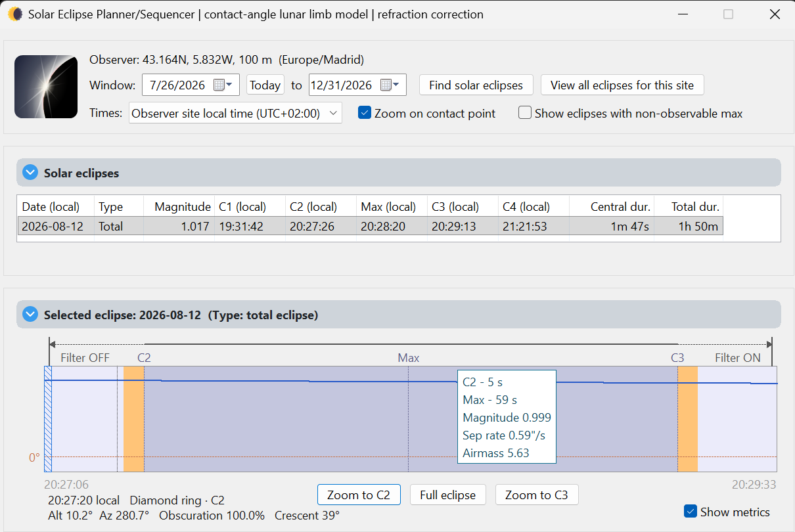Sort table by Type column header

pos(119,206)
